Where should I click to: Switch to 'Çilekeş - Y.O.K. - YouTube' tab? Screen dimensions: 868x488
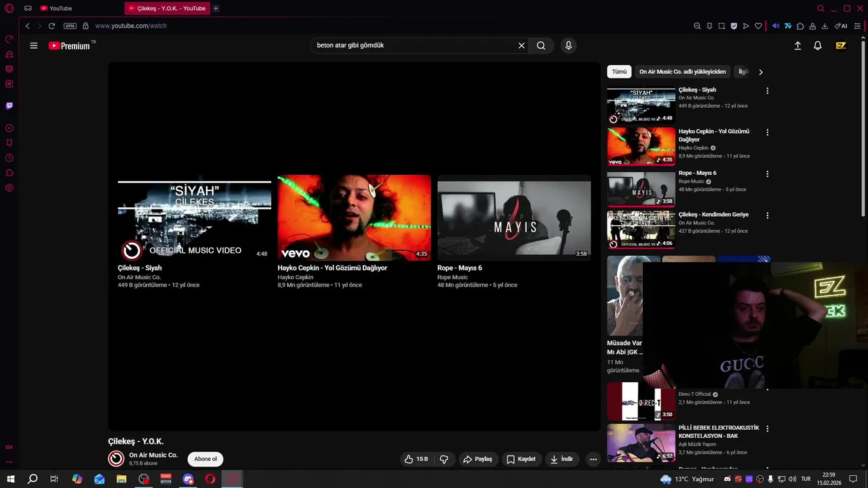[167, 8]
